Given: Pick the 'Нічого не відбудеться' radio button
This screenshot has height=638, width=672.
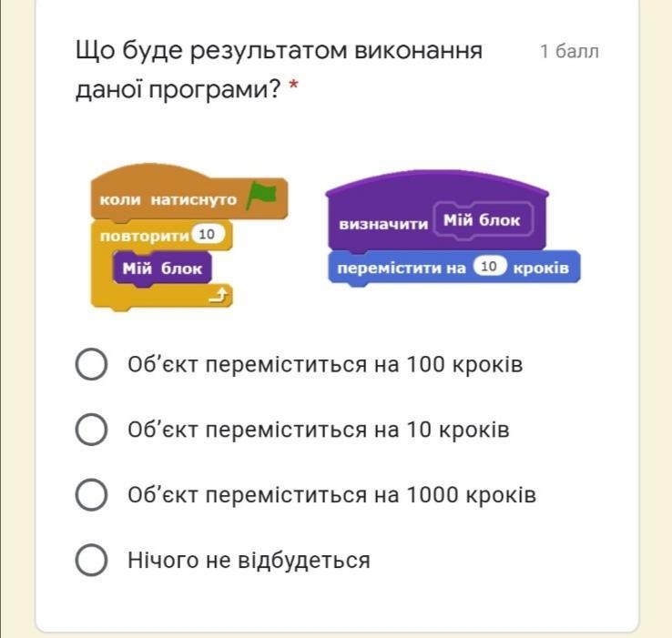Looking at the screenshot, I should pos(91,560).
